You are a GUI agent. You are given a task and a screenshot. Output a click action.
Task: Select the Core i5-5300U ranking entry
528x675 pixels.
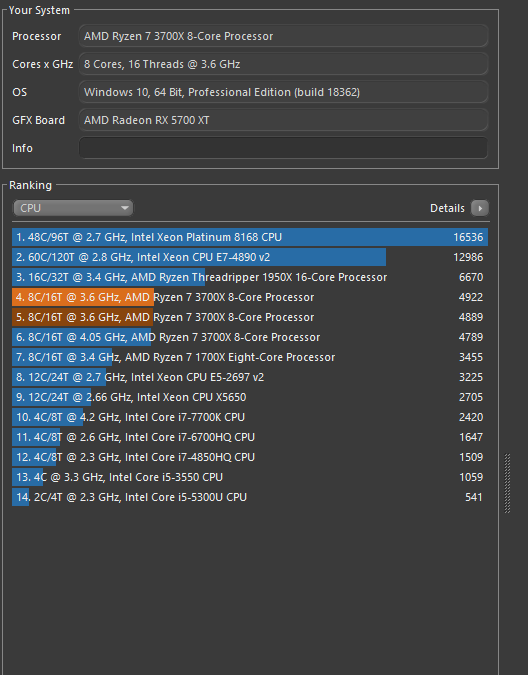250,498
